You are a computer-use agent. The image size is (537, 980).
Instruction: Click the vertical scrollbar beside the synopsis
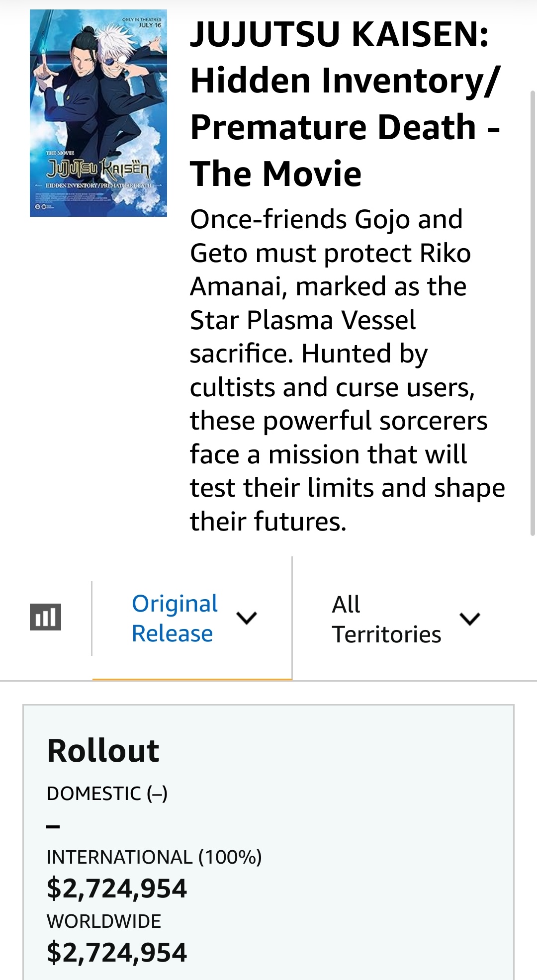point(533,313)
